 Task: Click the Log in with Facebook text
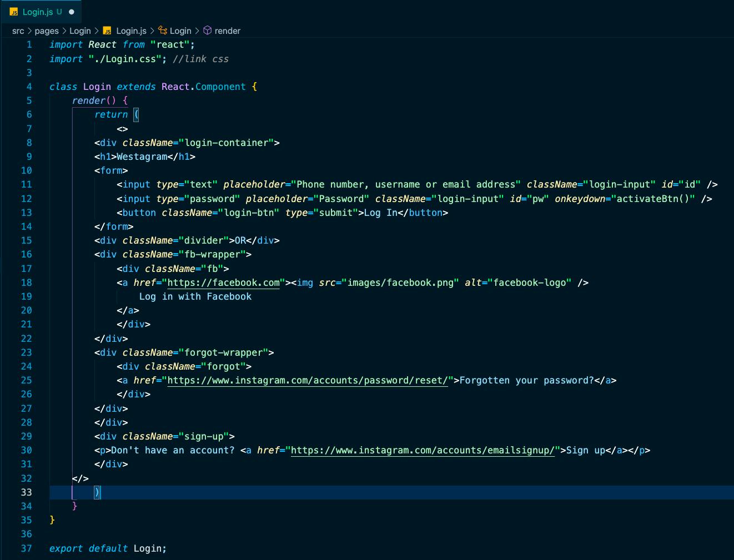point(195,296)
